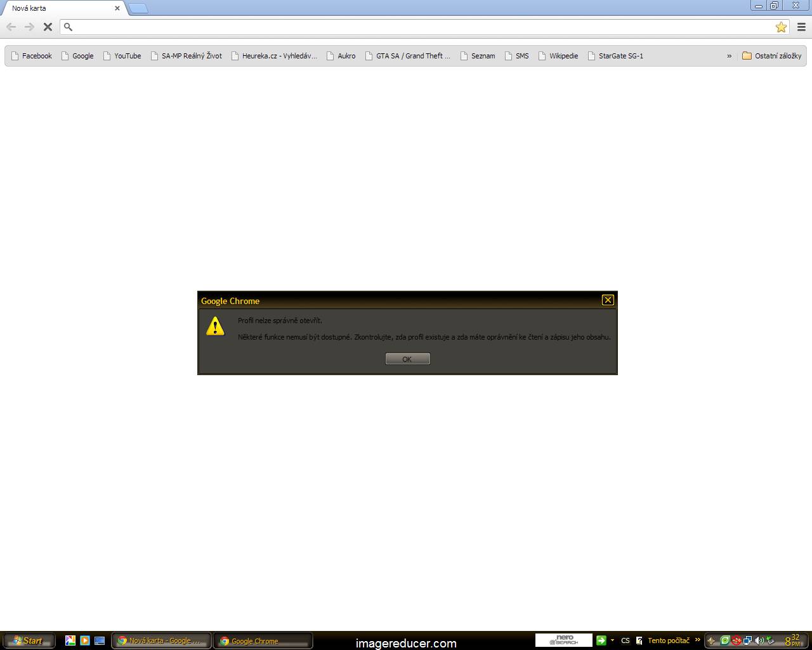Image resolution: width=812 pixels, height=650 pixels.
Task: Open the StarGate SG-1 bookmark
Action: pos(615,56)
